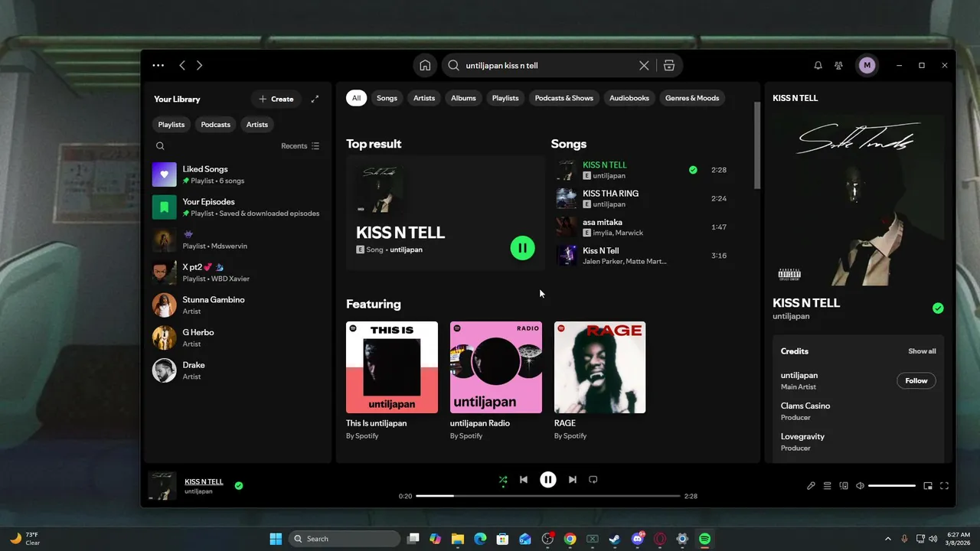
Task: Skip to the previous track
Action: [524, 480]
